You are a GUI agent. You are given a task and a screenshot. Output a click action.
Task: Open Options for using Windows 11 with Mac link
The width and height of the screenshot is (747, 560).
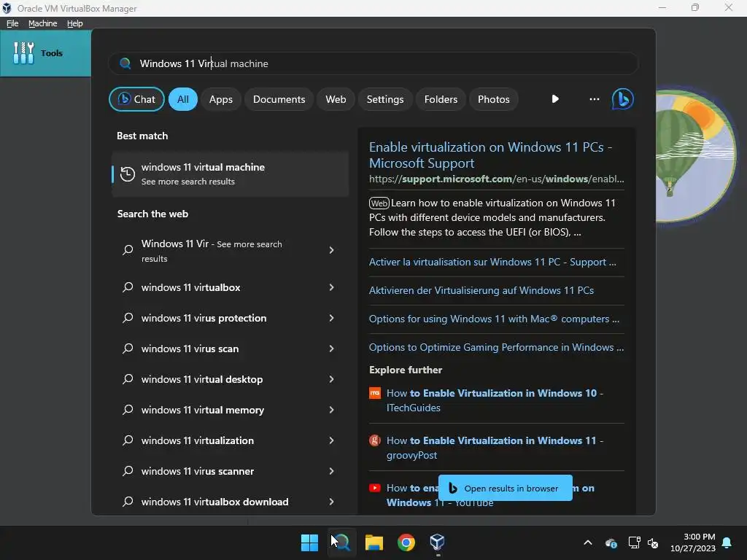point(494,319)
